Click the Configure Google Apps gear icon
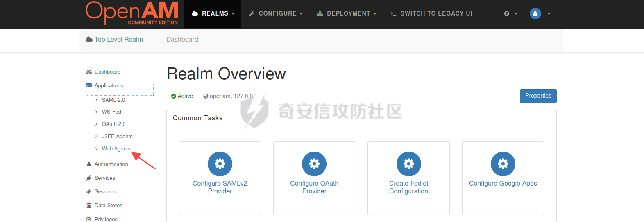The width and height of the screenshot is (644, 222). tap(503, 164)
